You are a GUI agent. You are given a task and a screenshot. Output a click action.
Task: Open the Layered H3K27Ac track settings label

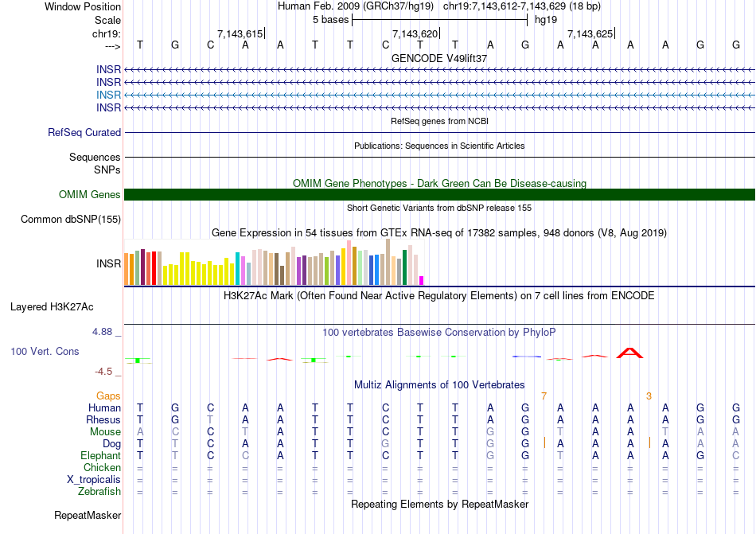click(52, 306)
